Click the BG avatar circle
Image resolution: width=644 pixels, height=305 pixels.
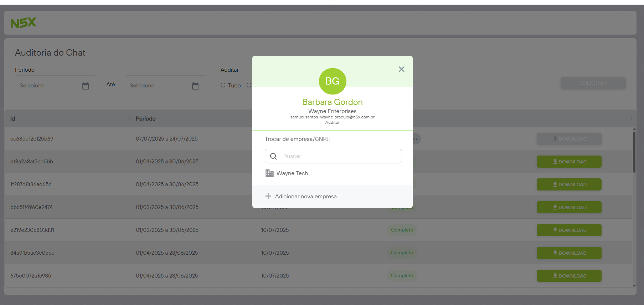coord(333,81)
